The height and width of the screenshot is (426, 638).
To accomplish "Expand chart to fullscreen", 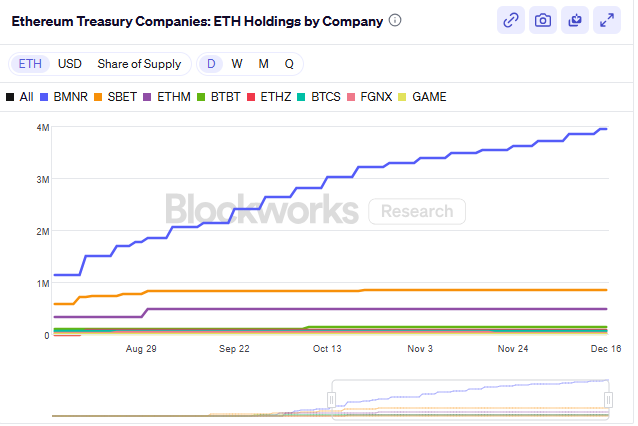I will coord(606,20).
